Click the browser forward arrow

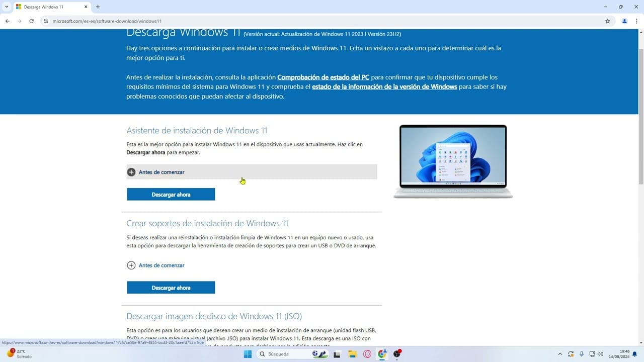pos(19,21)
